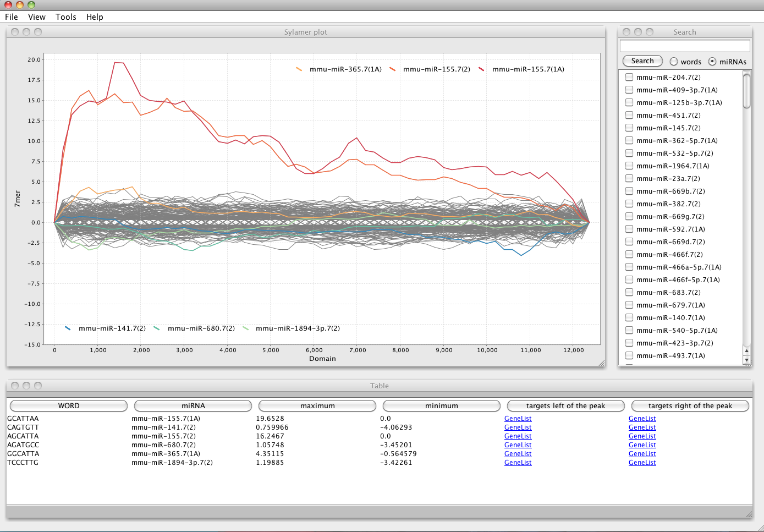Click resize grip of Sylamer plot window
This screenshot has height=532, width=764.
click(601, 363)
